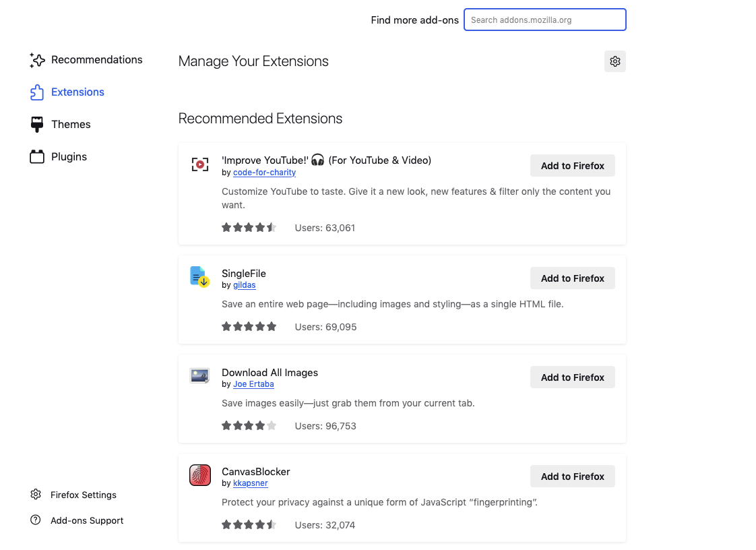Focus the Search addons.mozilla.org field
Image resolution: width=756 pixels, height=550 pixels.
coord(545,20)
